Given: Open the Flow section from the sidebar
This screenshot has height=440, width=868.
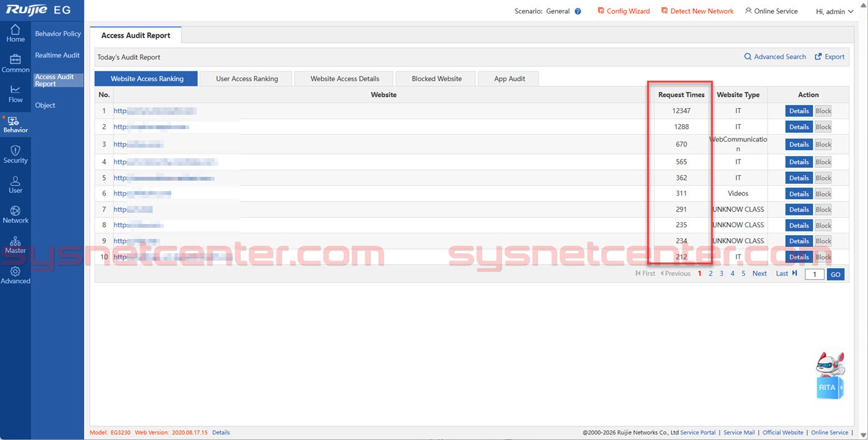Looking at the screenshot, I should coord(15,91).
